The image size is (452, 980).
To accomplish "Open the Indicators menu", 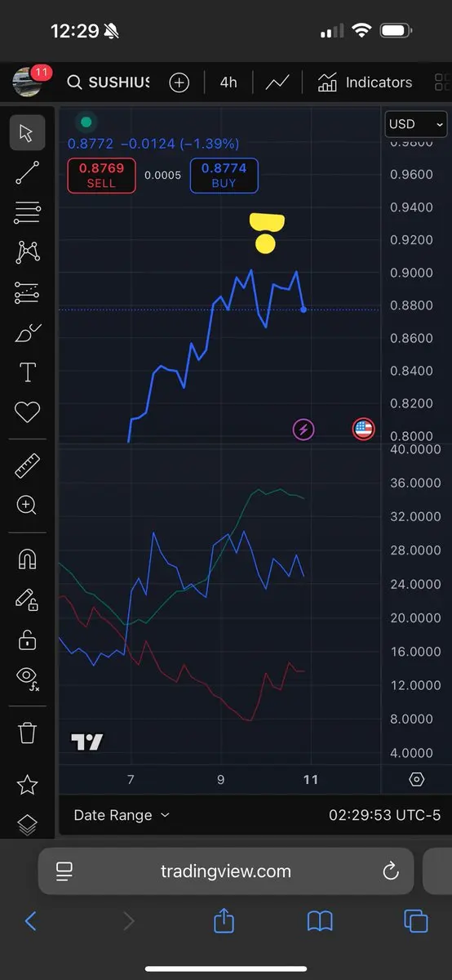I will 365,82.
